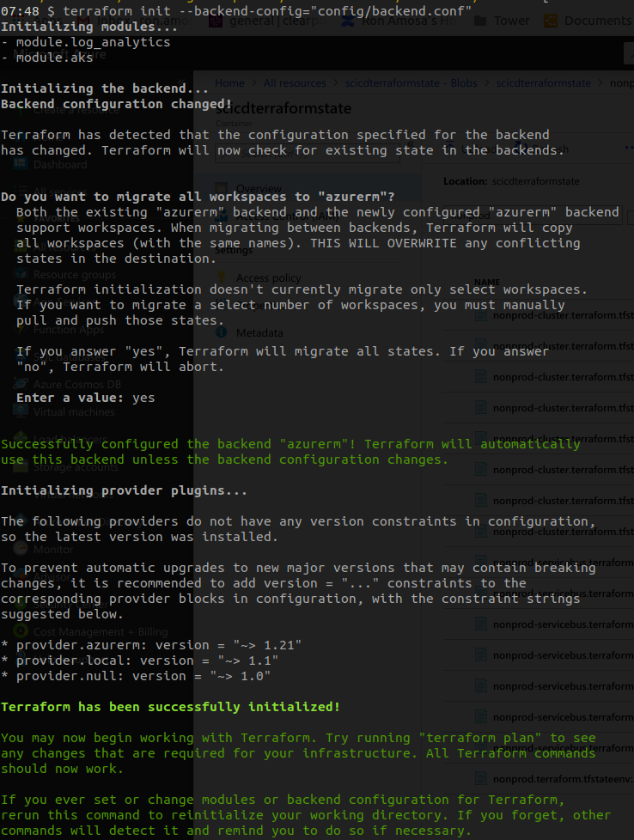
Task: Click Ron Amosa's bookmark favicon
Action: tap(348, 21)
